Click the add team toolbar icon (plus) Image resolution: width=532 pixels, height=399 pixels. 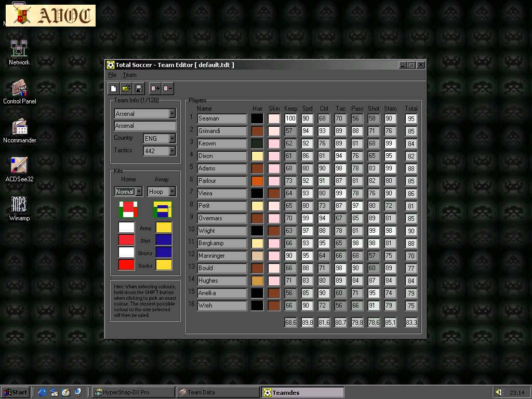click(x=155, y=88)
